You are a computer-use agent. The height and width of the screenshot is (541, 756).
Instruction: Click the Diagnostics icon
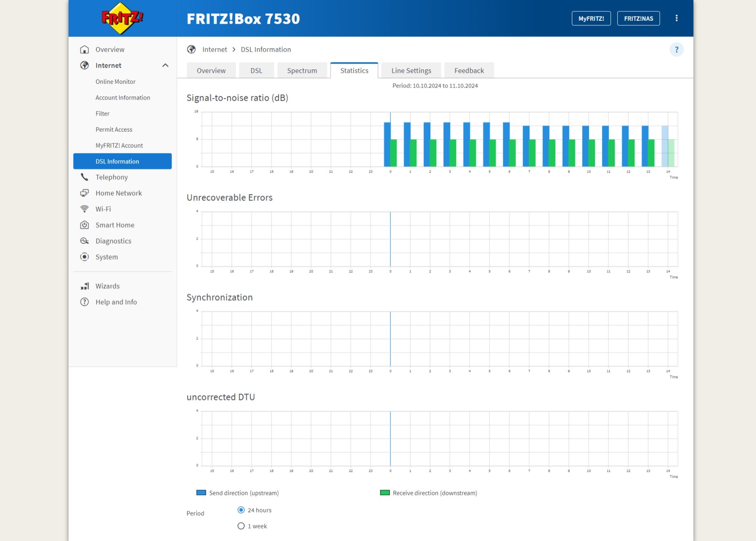[x=85, y=241]
